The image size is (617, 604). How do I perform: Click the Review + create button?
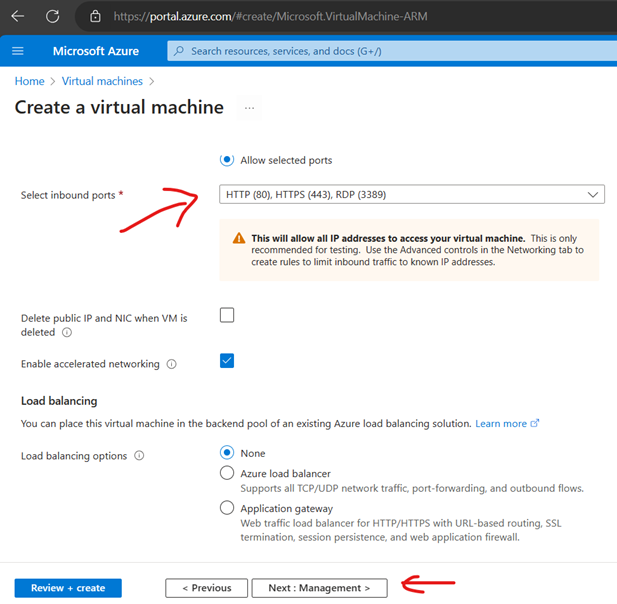(68, 588)
